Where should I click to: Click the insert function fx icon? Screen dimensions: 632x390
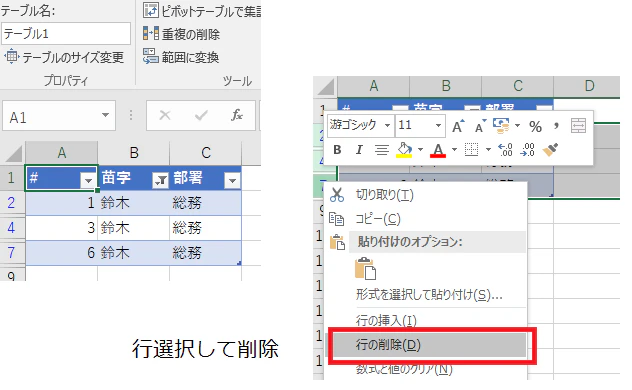tap(237, 116)
